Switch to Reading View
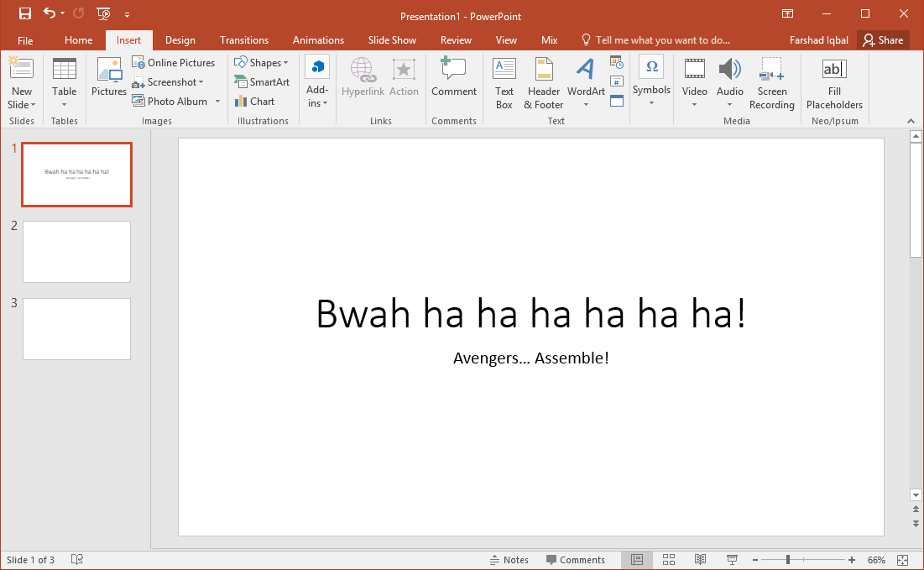Screen dimensions: 924x570 point(700,560)
